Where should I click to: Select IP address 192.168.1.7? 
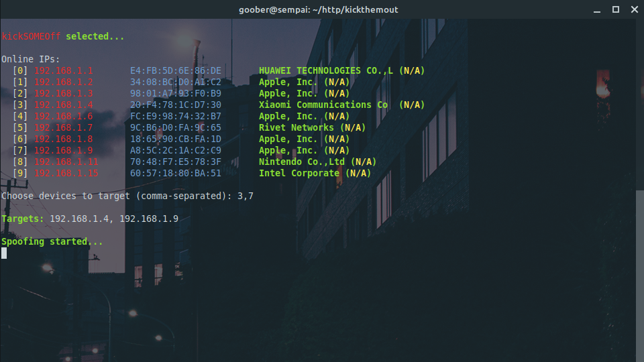63,127
